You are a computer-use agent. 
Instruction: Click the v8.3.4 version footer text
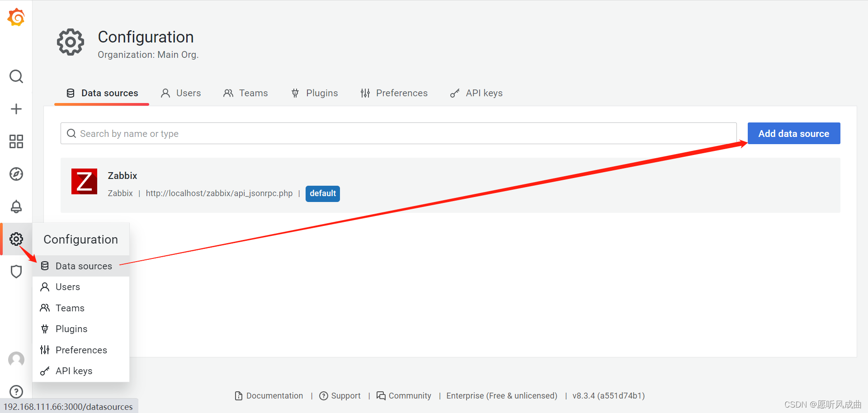pos(609,396)
